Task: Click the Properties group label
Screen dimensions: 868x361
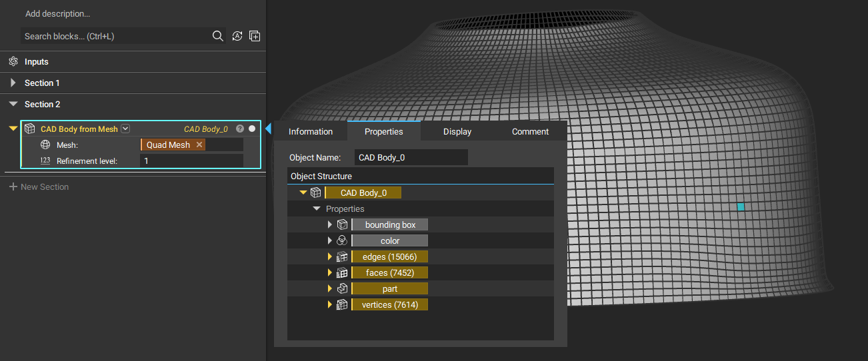Action: pos(345,208)
